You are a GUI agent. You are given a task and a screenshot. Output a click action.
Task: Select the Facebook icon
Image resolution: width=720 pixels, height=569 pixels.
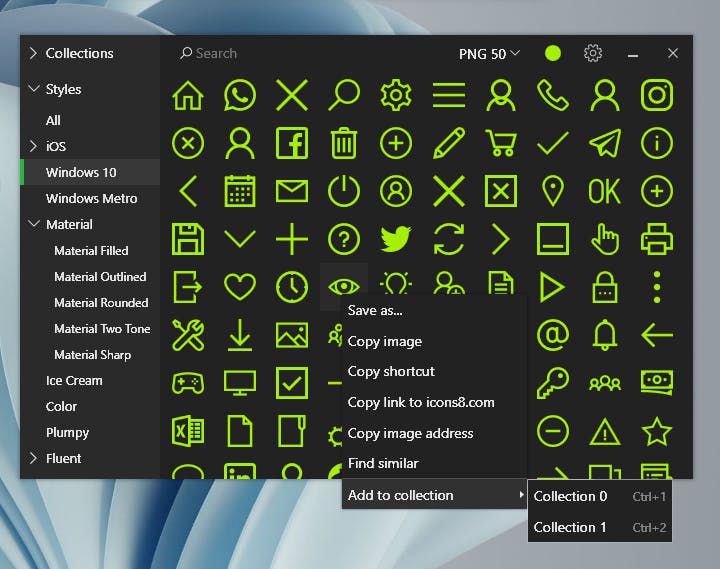pos(292,143)
